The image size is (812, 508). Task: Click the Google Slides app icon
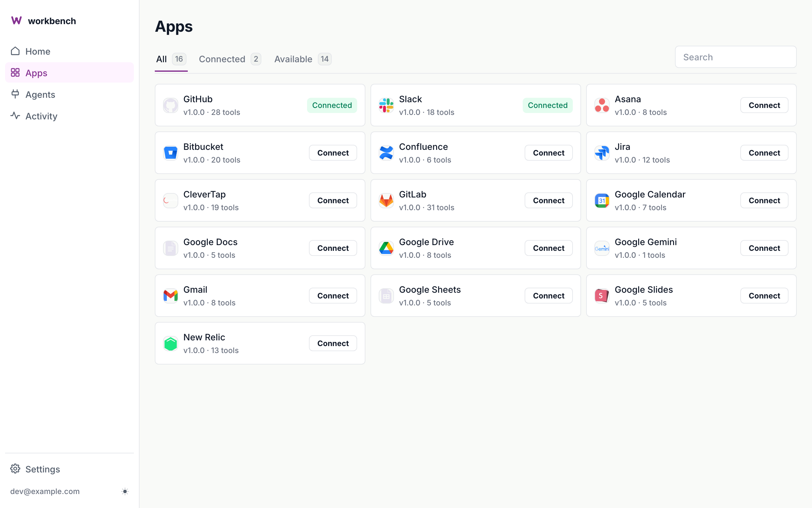[602, 296]
